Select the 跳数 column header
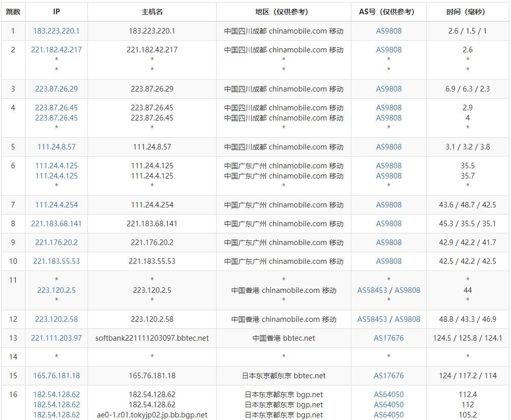This screenshot has height=420, width=511. coord(13,12)
